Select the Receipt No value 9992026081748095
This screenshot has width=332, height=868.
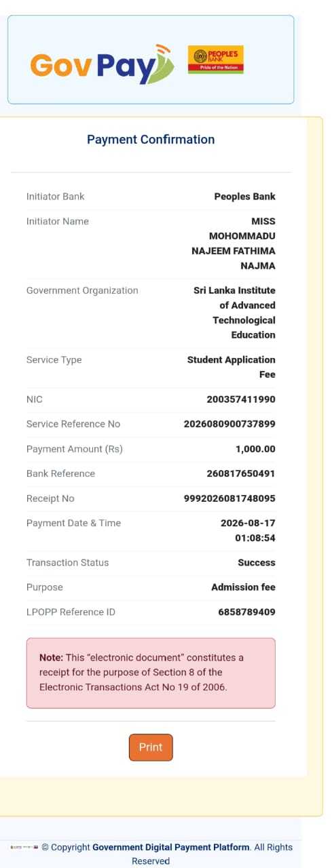pos(229,498)
